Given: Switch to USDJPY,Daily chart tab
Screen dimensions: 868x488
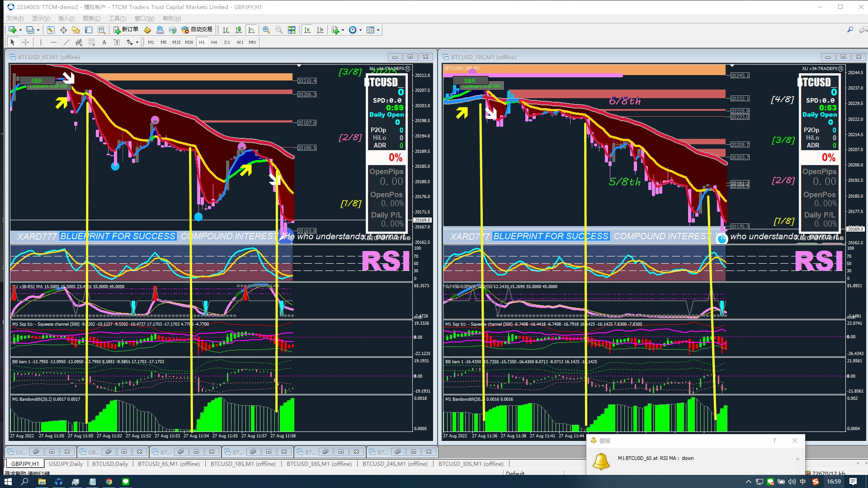Looking at the screenshot, I should tap(66, 464).
